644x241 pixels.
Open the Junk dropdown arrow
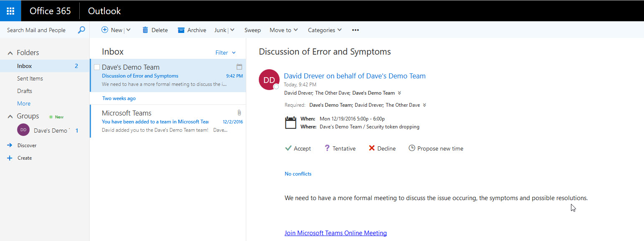(x=232, y=30)
